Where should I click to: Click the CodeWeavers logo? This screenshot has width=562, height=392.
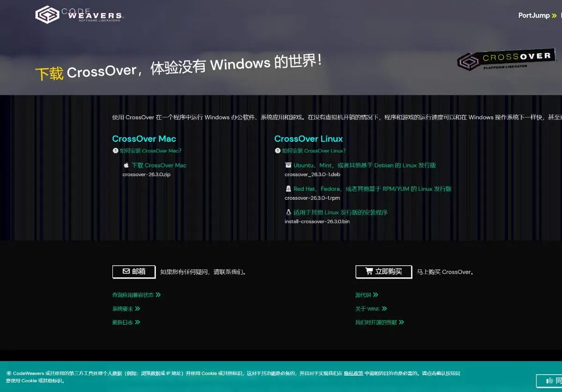click(79, 15)
